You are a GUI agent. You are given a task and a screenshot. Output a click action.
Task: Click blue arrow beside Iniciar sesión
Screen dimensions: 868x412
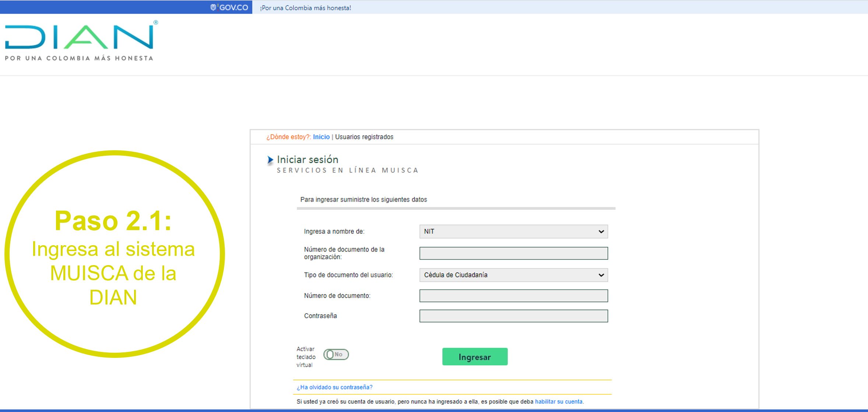tap(270, 160)
